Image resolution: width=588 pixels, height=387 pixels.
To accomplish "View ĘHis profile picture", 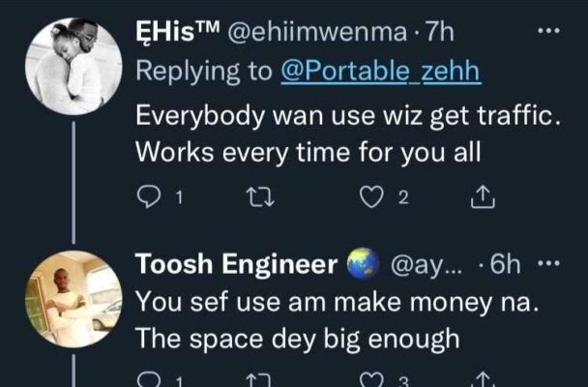I will pos(73,64).
